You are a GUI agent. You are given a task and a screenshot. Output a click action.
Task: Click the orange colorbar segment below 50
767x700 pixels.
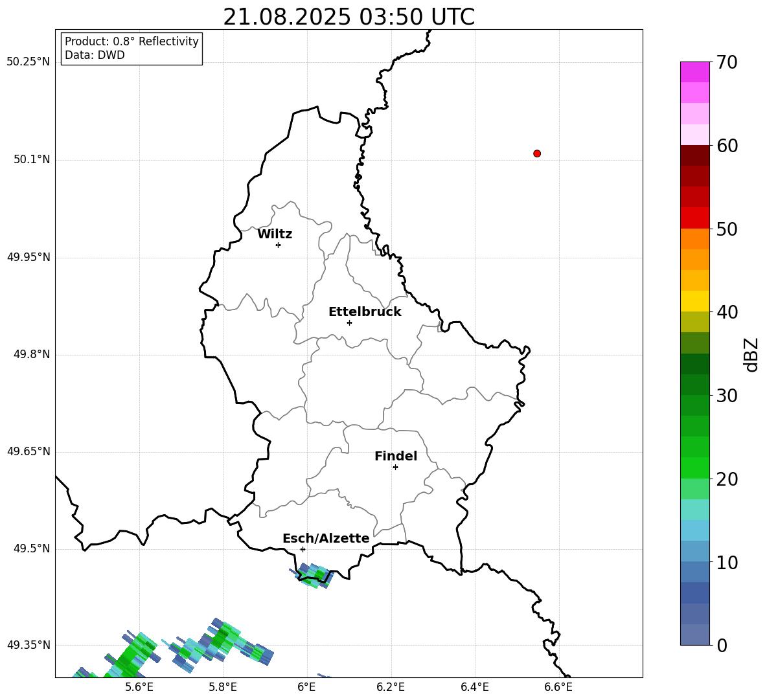click(x=695, y=238)
